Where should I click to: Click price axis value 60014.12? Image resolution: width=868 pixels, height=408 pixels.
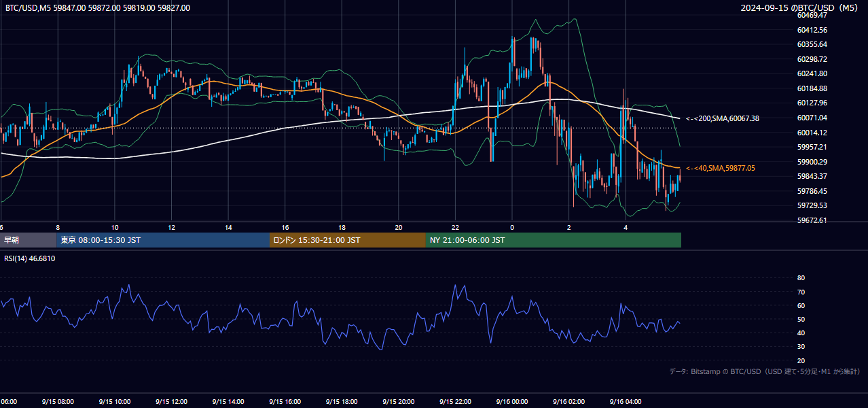click(812, 133)
